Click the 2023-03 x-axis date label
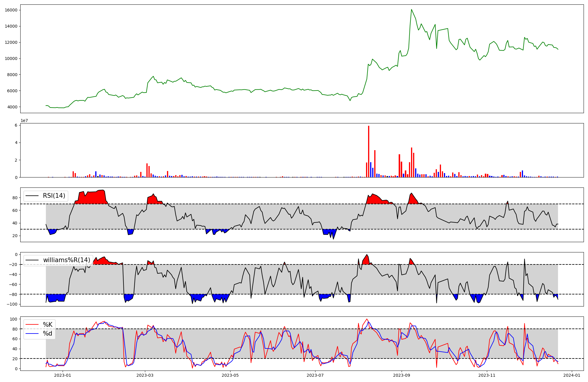588x382 pixels. point(145,375)
